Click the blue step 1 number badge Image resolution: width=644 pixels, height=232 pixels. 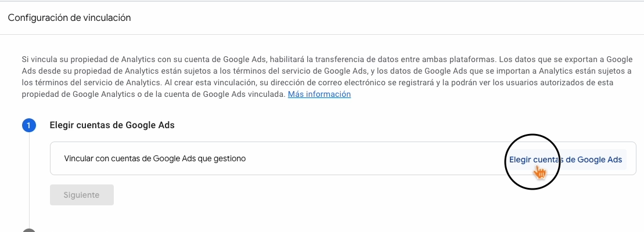(29, 125)
